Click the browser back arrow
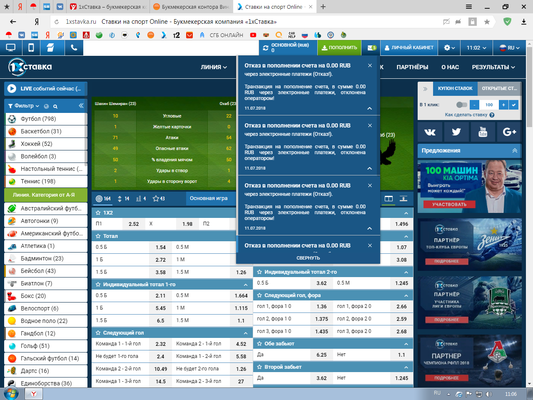The height and width of the screenshot is (400, 533). click(13, 22)
